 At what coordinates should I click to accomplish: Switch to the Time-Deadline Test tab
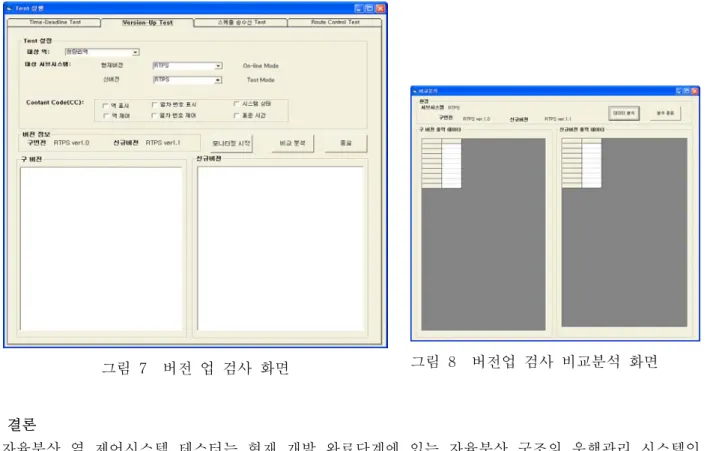pyautogui.click(x=55, y=22)
